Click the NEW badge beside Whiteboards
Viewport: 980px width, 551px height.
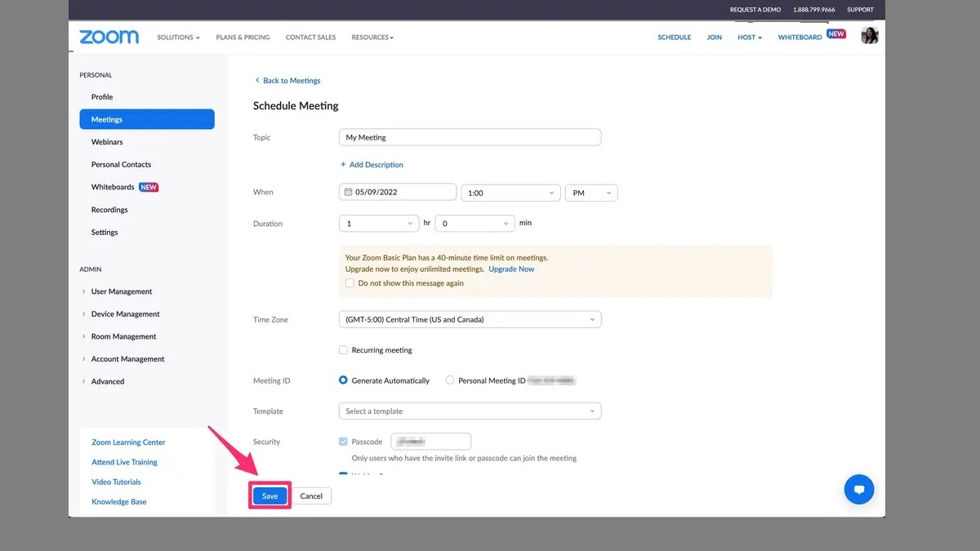click(x=149, y=187)
